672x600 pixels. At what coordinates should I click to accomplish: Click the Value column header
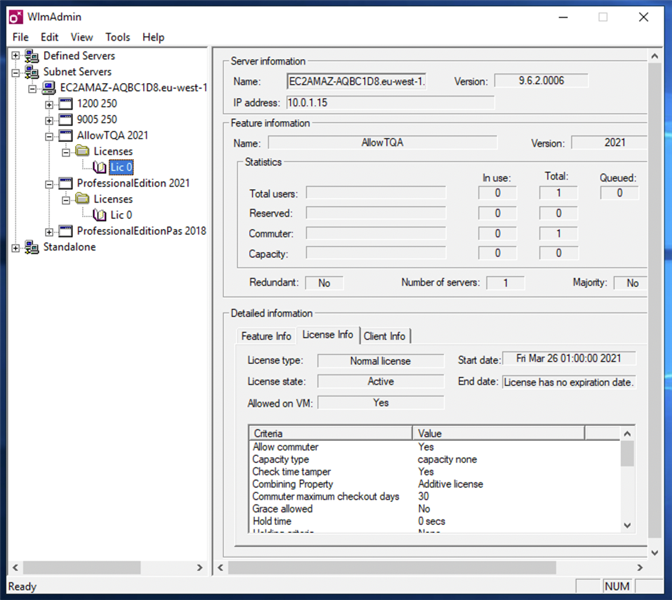(x=498, y=433)
